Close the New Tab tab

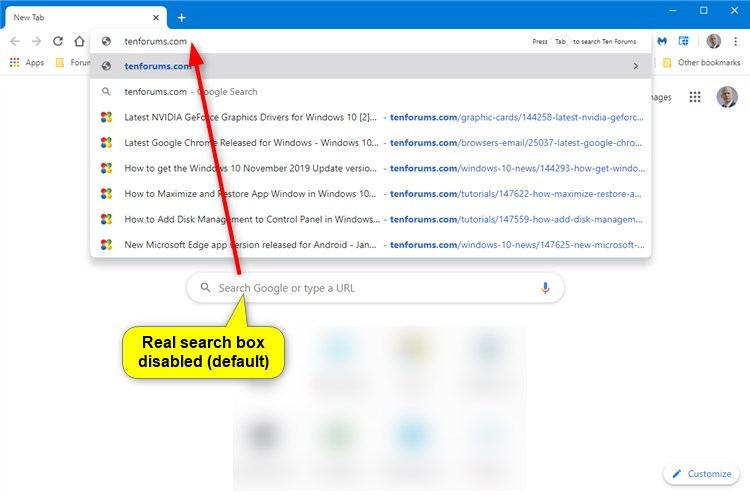(x=156, y=18)
